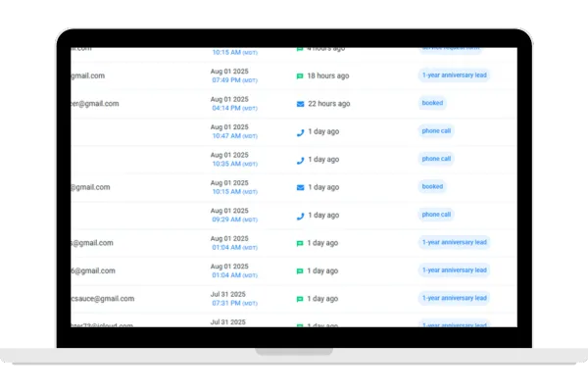Click the 07:49 PM time link
This screenshot has height=392, width=588.
click(235, 80)
